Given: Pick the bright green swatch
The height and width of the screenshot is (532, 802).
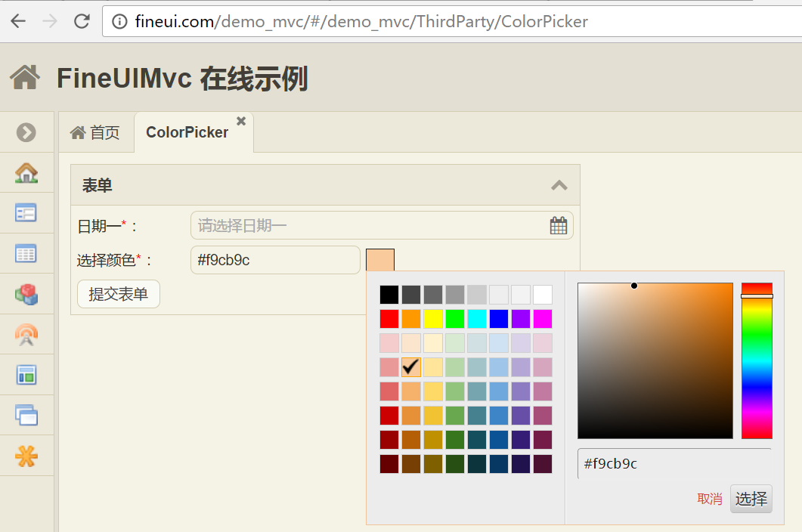Looking at the screenshot, I should [x=455, y=319].
